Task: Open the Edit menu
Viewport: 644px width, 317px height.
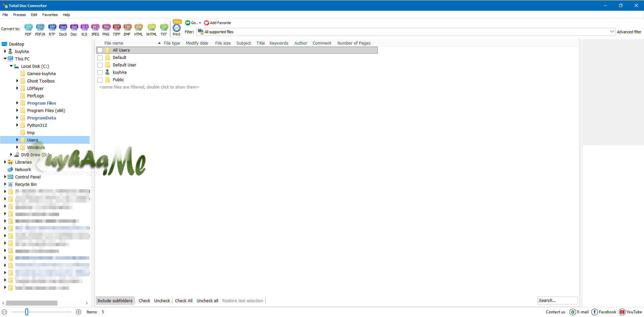Action: click(x=34, y=15)
